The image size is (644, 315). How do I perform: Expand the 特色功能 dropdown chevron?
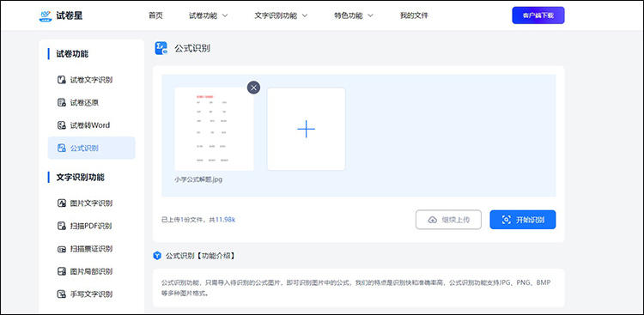[370, 15]
